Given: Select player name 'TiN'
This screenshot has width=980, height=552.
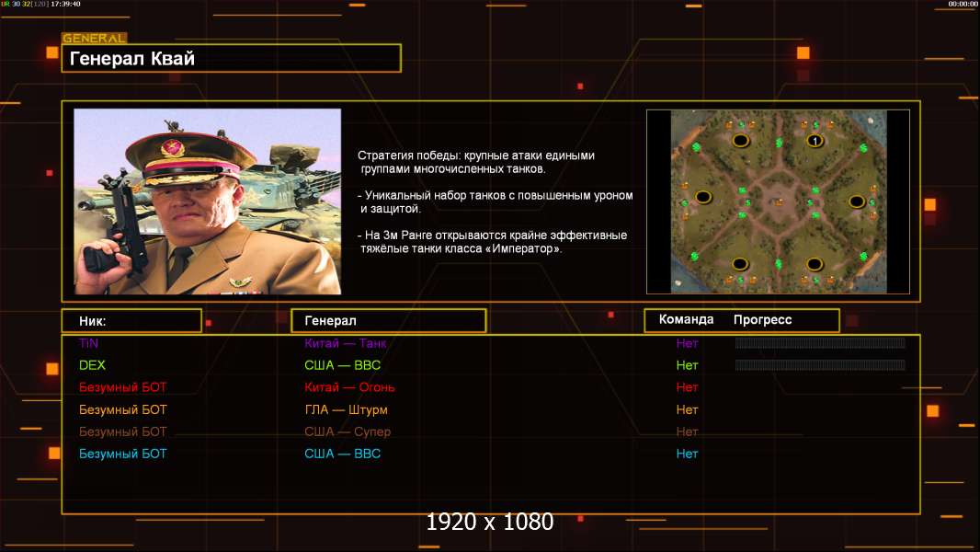Looking at the screenshot, I should pyautogui.click(x=89, y=343).
